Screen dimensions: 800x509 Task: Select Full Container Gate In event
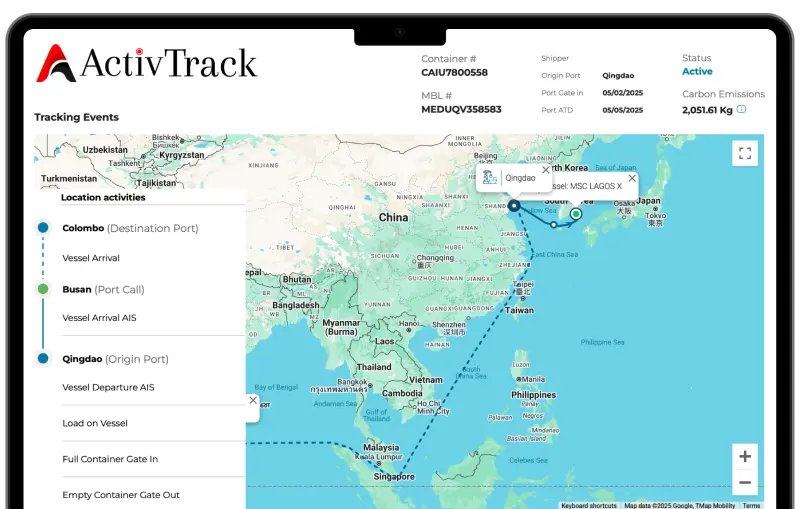click(x=110, y=459)
